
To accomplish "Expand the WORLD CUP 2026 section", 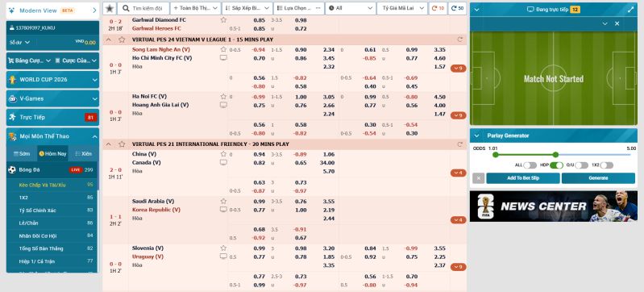I will click(x=52, y=79).
